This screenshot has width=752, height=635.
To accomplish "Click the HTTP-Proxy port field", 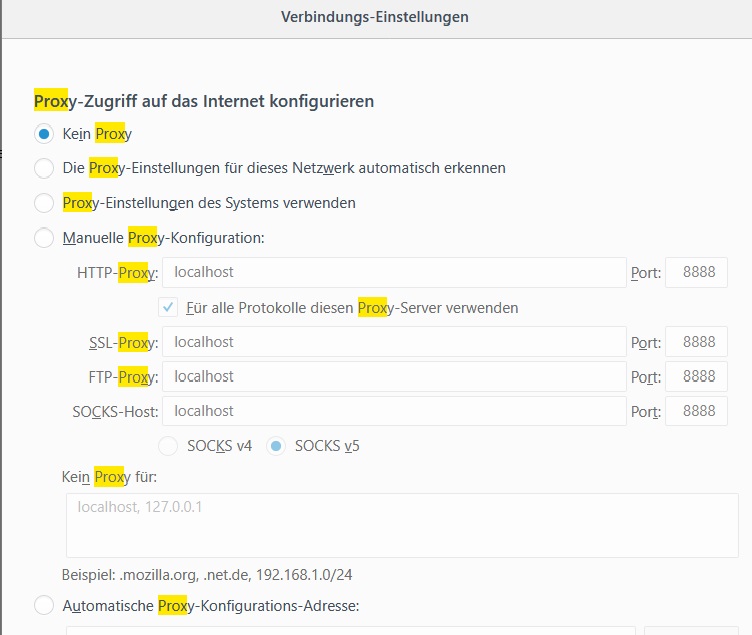I will click(x=696, y=272).
